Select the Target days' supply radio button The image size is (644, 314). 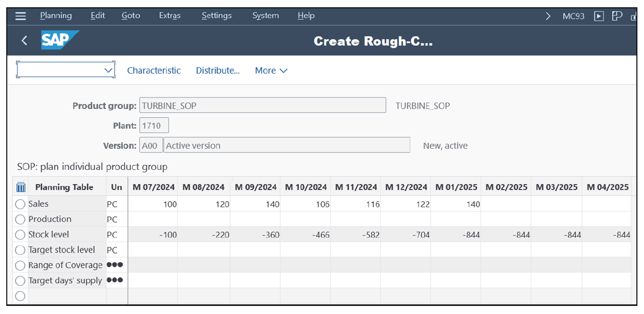20,281
